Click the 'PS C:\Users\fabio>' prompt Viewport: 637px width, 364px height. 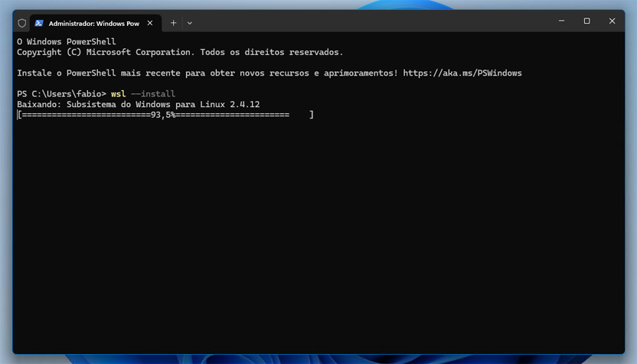click(61, 94)
